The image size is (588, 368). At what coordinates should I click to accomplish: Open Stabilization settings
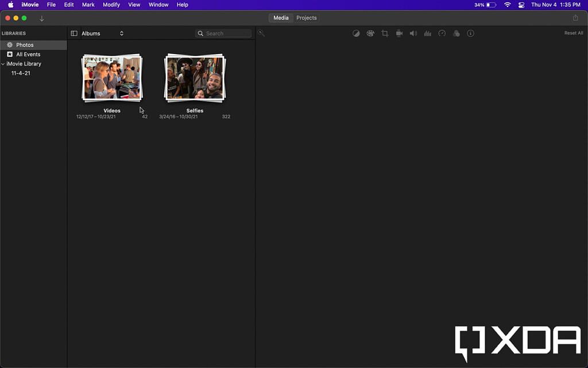[399, 33]
